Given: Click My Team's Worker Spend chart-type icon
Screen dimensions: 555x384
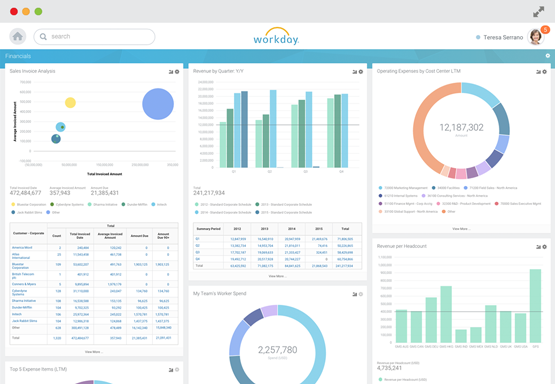Looking at the screenshot, I should coord(354,294).
